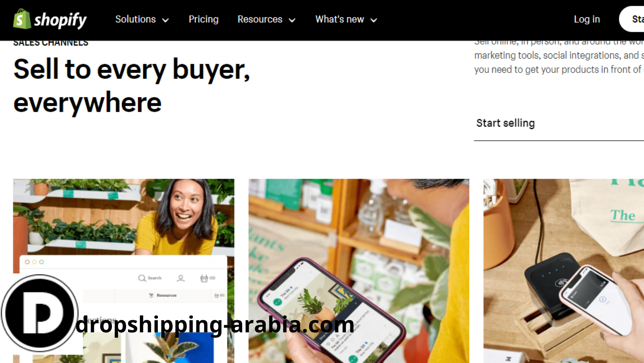Open the Solutions menu item
The width and height of the screenshot is (644, 363).
(135, 19)
